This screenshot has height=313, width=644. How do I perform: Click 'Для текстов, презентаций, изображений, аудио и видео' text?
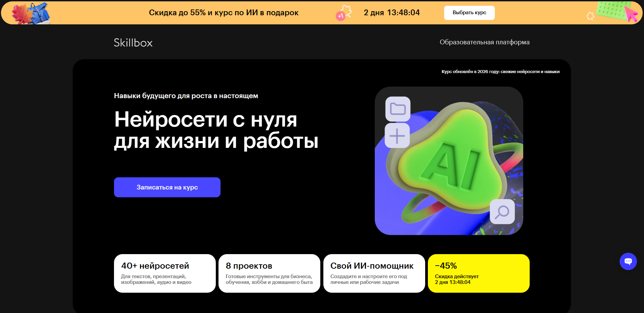(156, 279)
